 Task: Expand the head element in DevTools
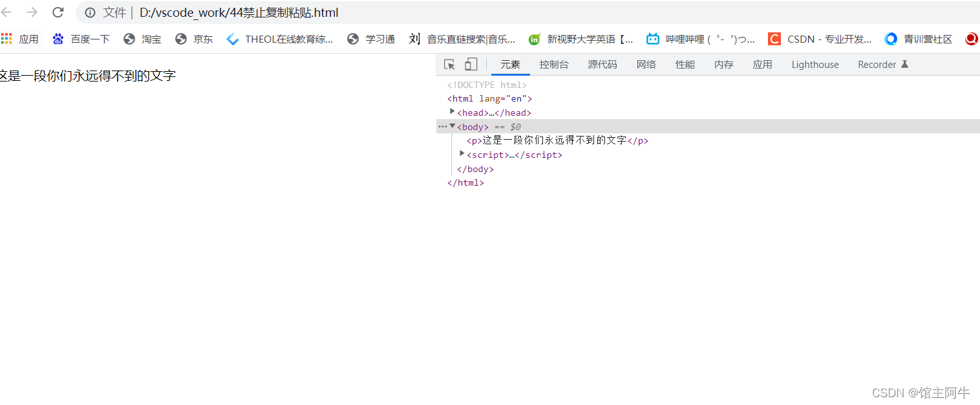click(452, 111)
